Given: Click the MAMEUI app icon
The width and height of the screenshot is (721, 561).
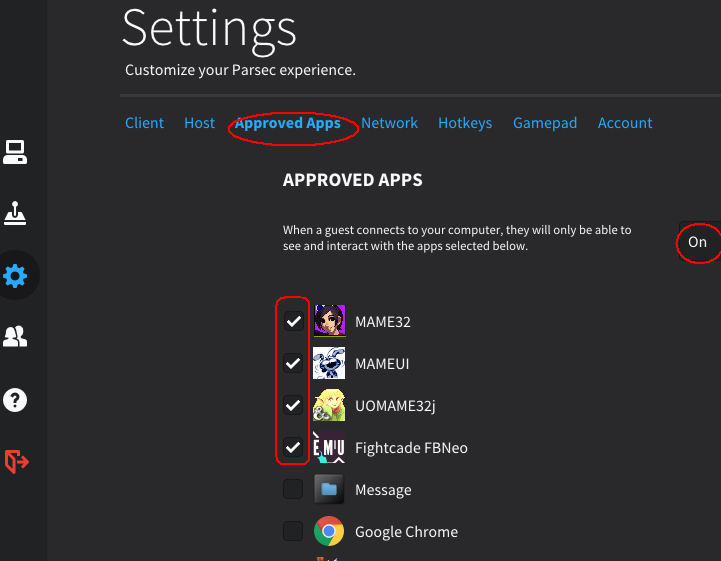Looking at the screenshot, I should [329, 363].
